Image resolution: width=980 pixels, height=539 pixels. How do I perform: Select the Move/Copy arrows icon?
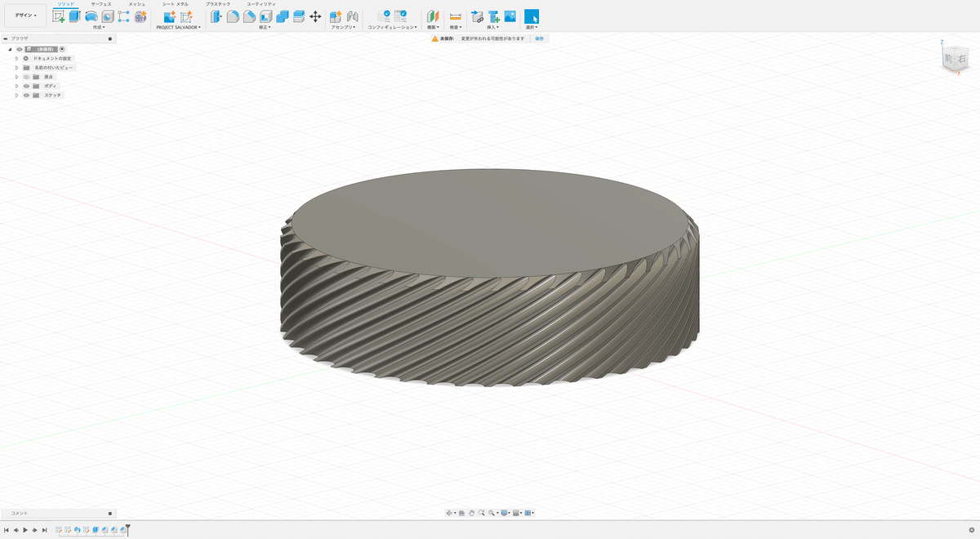(x=315, y=16)
